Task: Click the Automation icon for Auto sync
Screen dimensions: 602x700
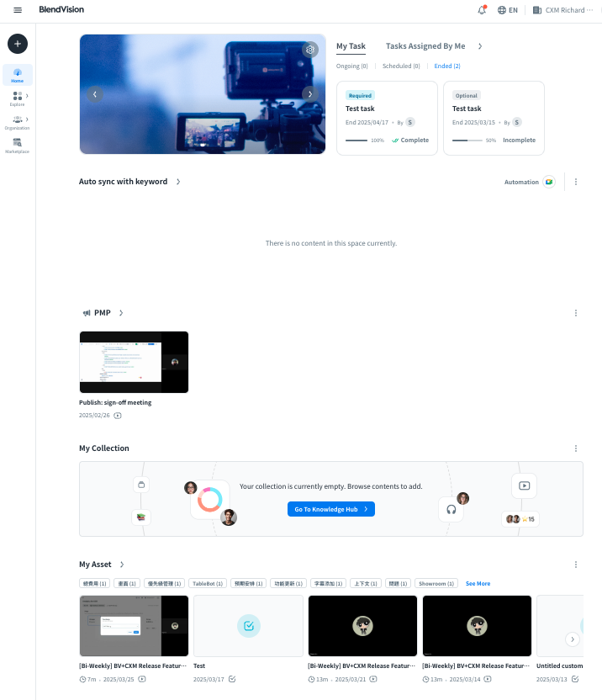Action: [548, 182]
